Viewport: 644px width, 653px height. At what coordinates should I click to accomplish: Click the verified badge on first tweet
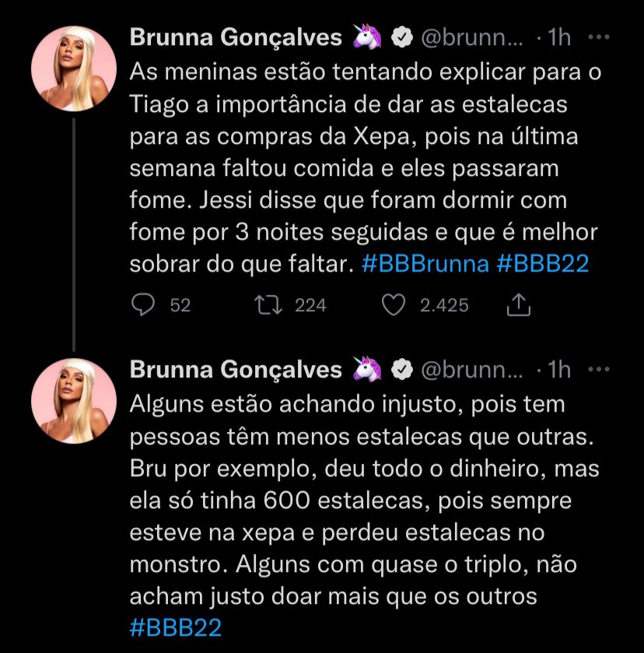[x=401, y=37]
